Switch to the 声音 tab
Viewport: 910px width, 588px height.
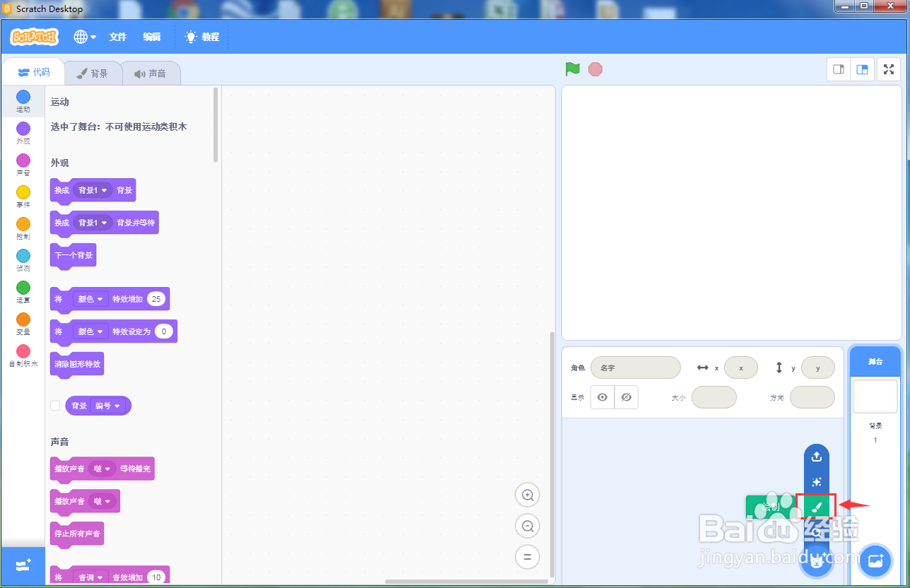[x=150, y=73]
